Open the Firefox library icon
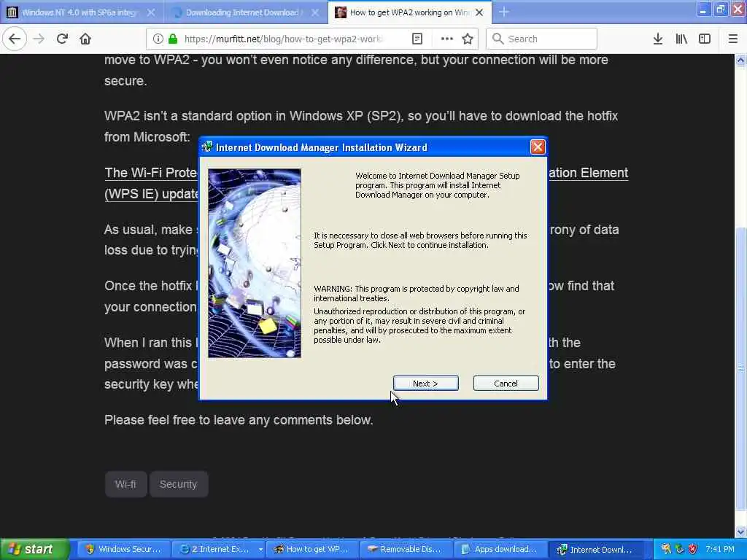Image resolution: width=747 pixels, height=560 pixels. coord(681,39)
